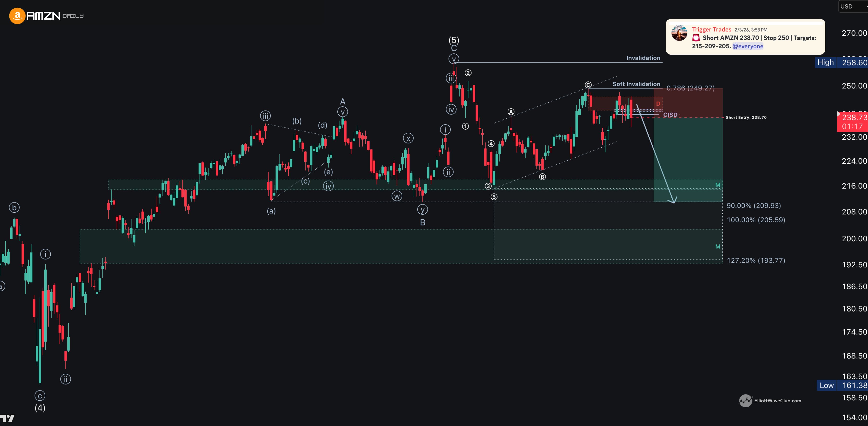Click the small arrow beside 238.73 price tag
Viewport: 868px width, 426px height.
[839, 114]
